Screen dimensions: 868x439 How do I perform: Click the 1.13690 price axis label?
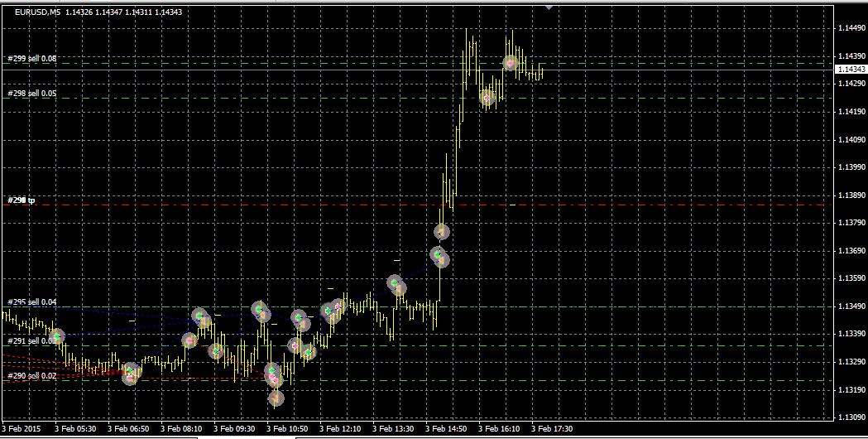click(x=851, y=250)
